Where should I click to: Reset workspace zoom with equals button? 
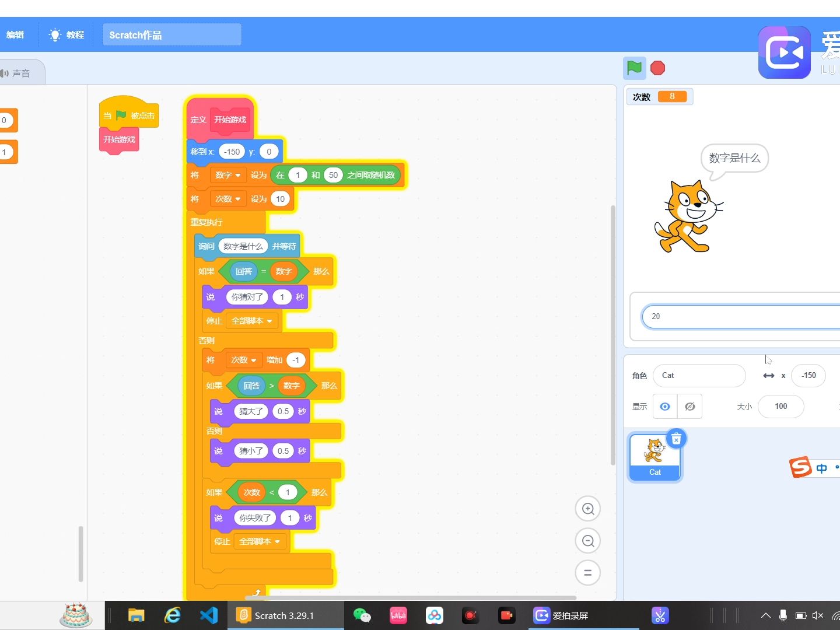click(587, 573)
